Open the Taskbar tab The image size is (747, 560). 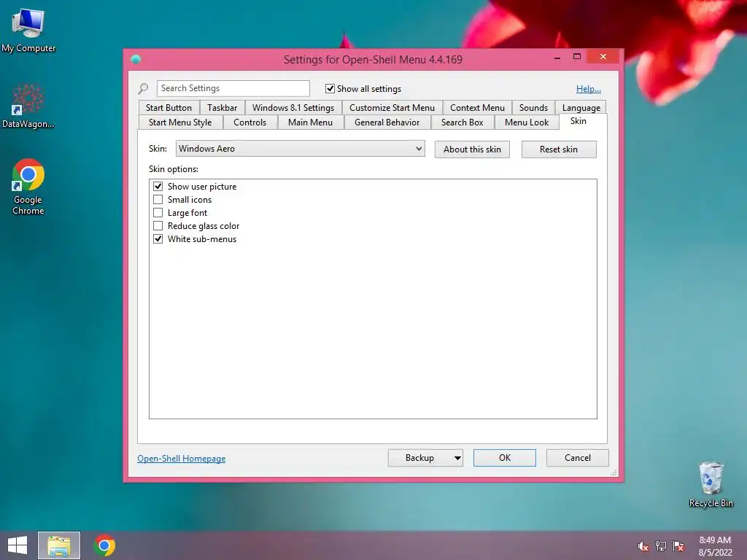pyautogui.click(x=222, y=108)
